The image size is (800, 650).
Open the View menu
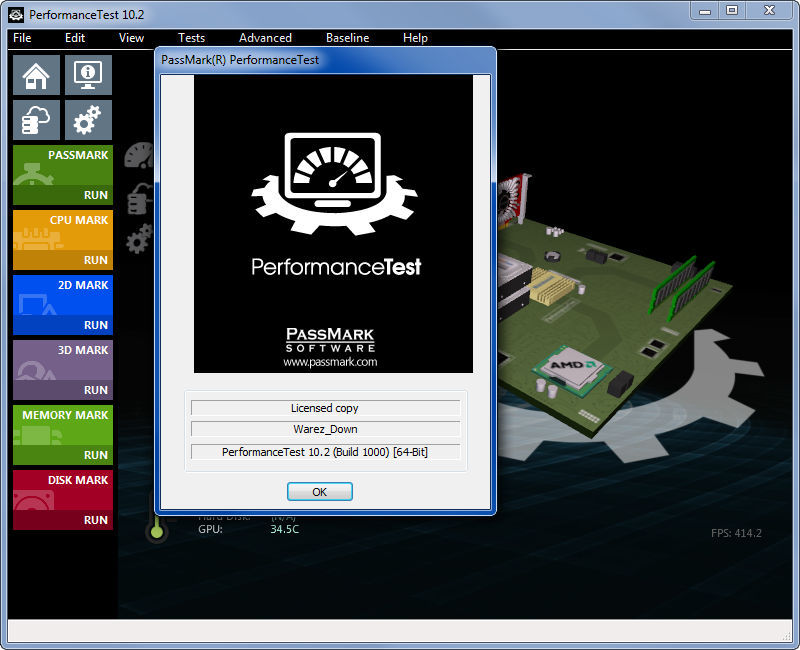coord(131,38)
